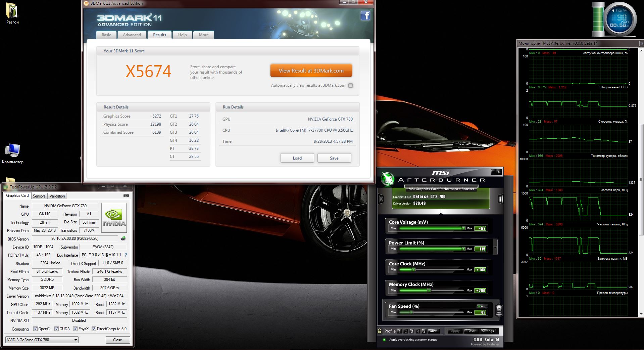Toggle the CUDA checkbox in GPU-Z
The width and height of the screenshot is (644, 350).
(56, 329)
